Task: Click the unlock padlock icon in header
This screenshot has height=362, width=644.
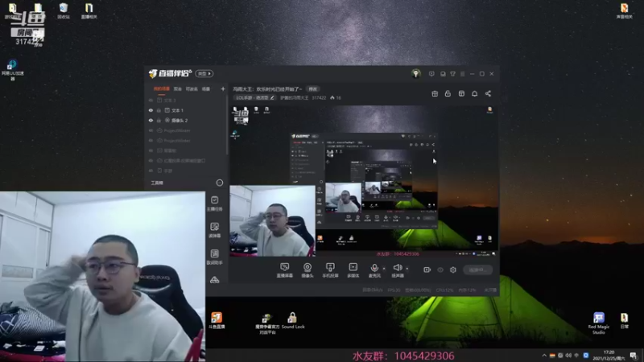Action: coord(448,93)
